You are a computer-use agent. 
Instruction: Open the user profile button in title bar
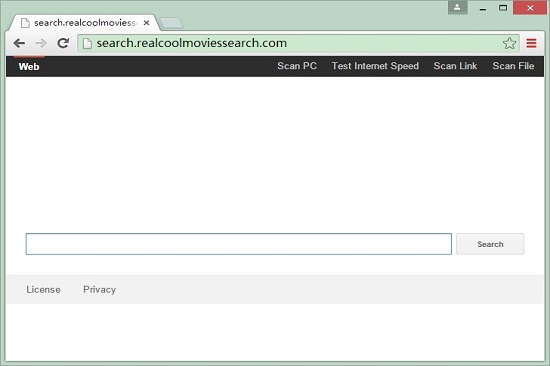457,7
